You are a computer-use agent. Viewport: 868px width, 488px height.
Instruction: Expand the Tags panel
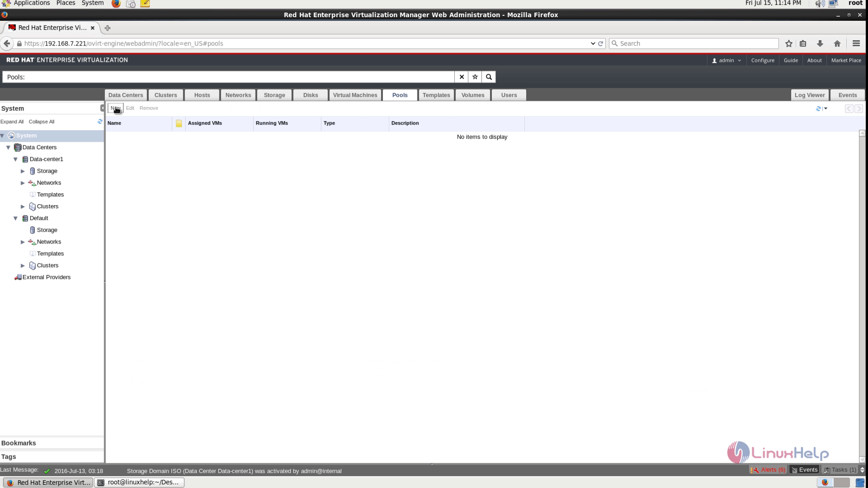click(x=52, y=457)
